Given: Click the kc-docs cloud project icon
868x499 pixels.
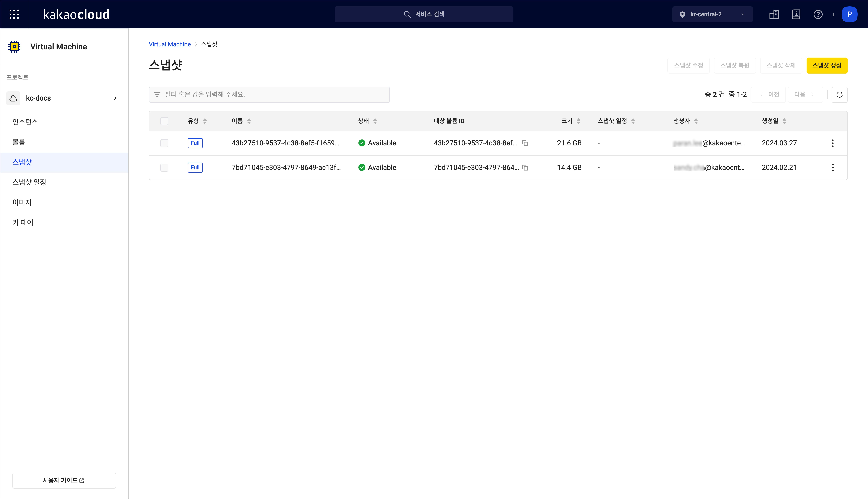Looking at the screenshot, I should 13,98.
